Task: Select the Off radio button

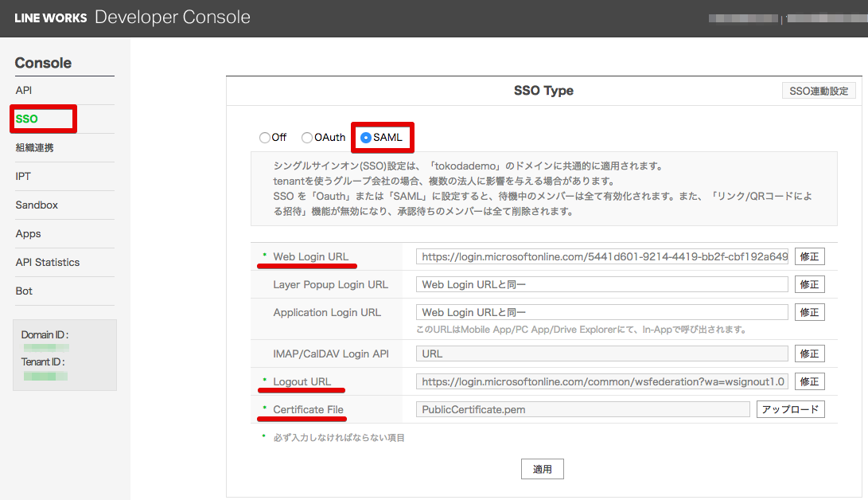Action: click(263, 137)
